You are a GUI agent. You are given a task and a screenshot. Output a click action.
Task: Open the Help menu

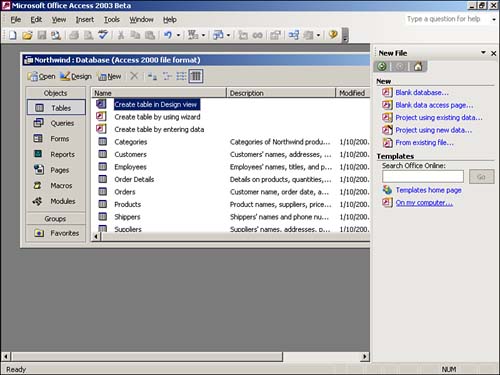(170, 20)
